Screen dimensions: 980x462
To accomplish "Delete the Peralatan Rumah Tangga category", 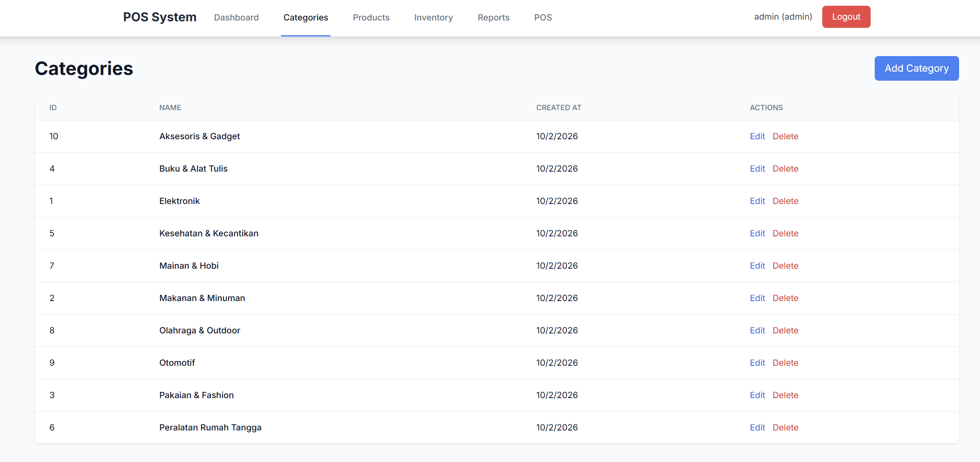I will pyautogui.click(x=785, y=428).
